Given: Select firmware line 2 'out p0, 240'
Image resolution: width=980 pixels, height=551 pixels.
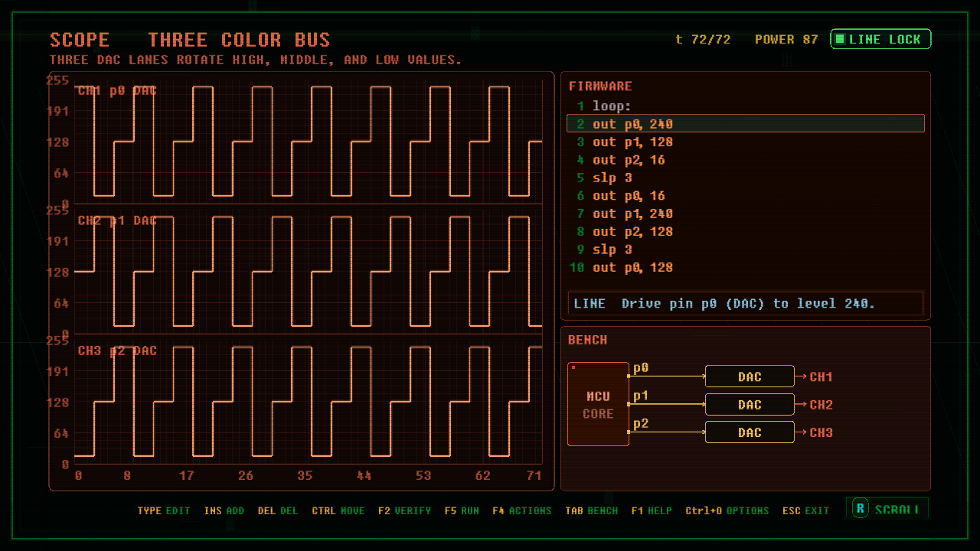Looking at the screenshot, I should click(746, 124).
